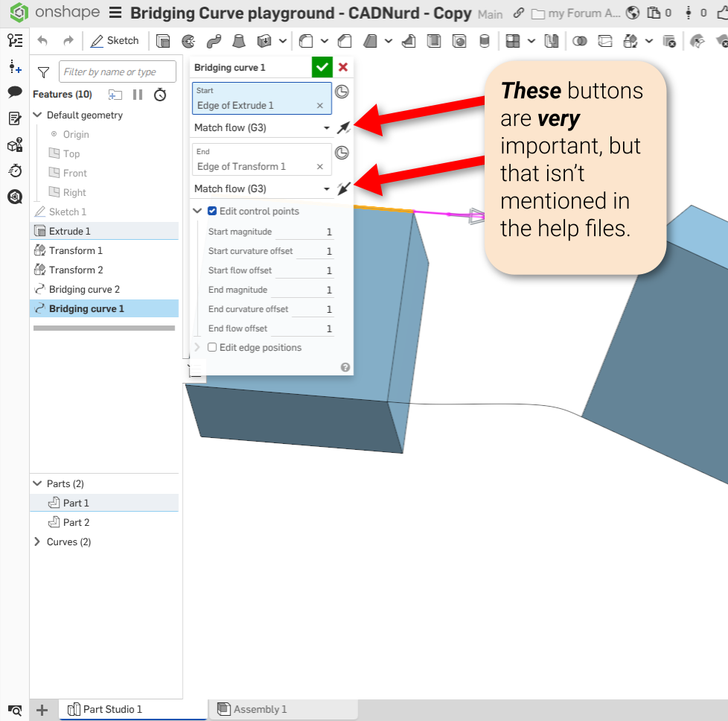Select the Thicken tool icon
Viewport: 728px width, 721px height.
click(264, 42)
